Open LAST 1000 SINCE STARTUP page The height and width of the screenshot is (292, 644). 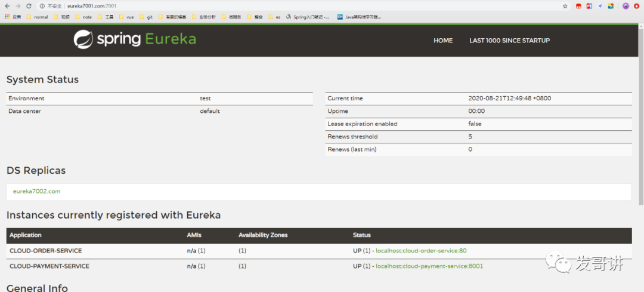pyautogui.click(x=510, y=41)
